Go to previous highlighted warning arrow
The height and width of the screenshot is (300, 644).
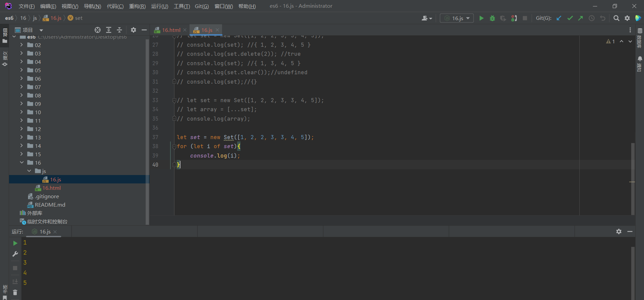point(622,41)
